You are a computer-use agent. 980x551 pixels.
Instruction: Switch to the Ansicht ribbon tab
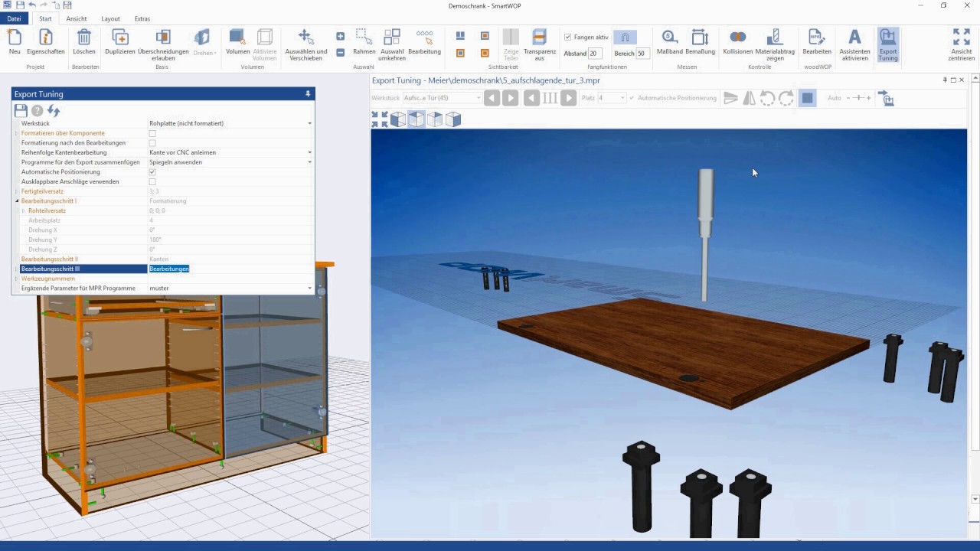(x=77, y=18)
